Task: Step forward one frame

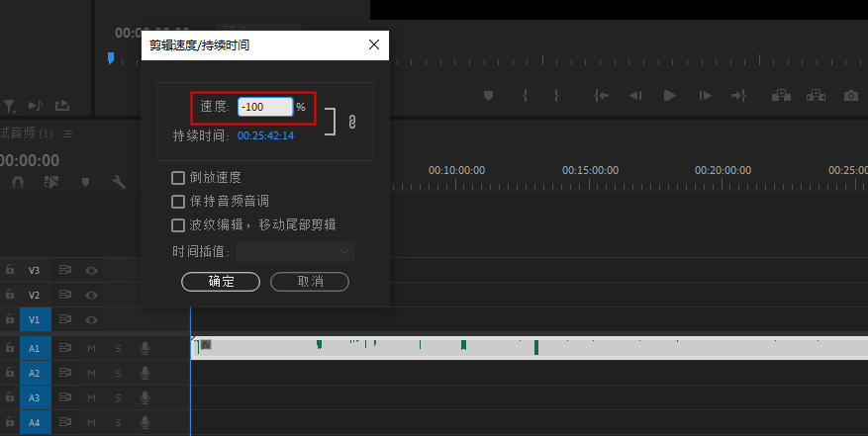Action: (x=706, y=96)
